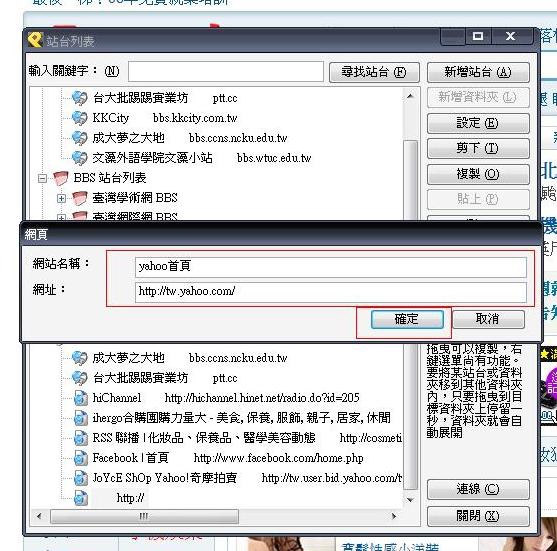Click the horizontal scrollbar thumb

144,516
